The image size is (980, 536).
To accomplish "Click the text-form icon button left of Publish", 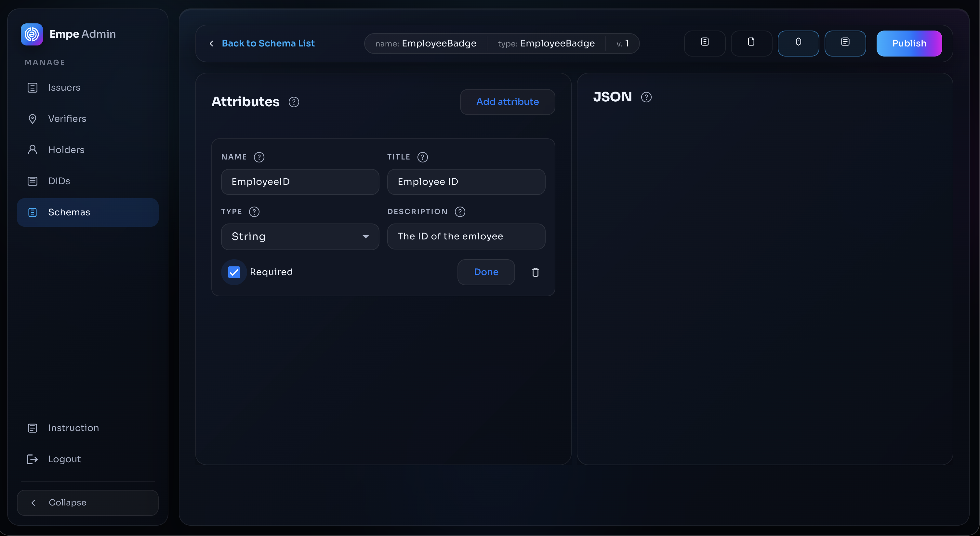I will click(845, 43).
